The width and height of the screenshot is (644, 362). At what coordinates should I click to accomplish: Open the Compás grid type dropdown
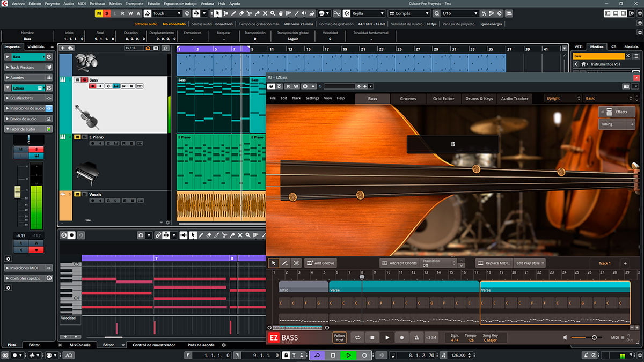click(408, 13)
